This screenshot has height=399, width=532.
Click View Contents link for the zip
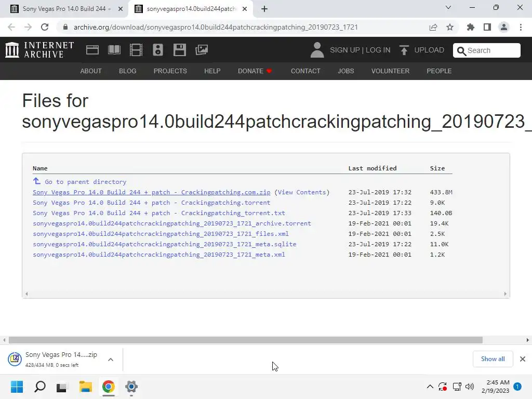[302, 192]
